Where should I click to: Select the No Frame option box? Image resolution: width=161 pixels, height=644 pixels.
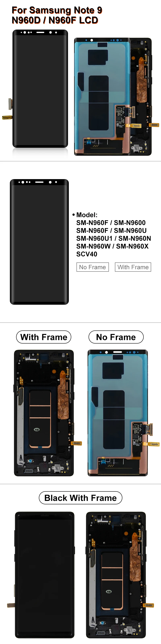(x=93, y=267)
